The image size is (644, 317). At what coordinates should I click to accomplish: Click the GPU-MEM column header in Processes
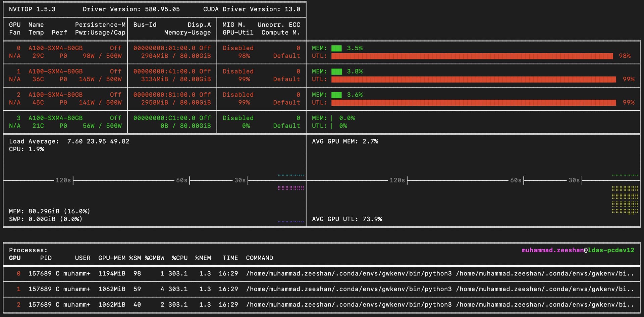tap(112, 258)
